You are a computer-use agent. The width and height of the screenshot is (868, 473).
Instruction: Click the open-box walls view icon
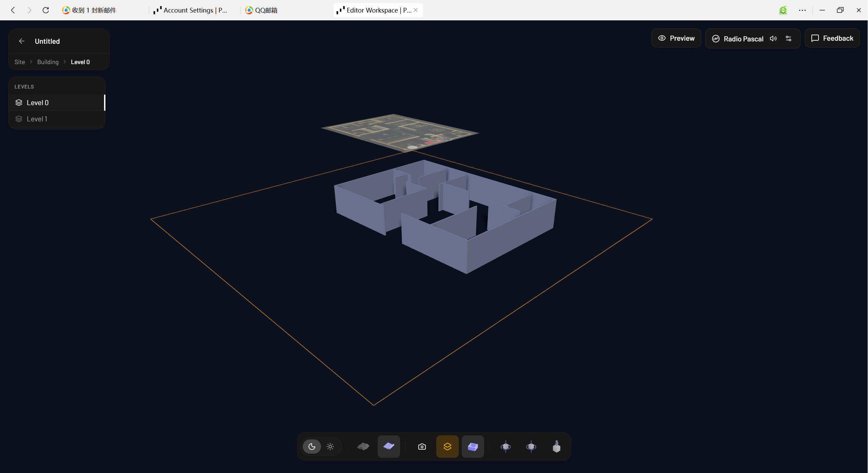coord(473,447)
